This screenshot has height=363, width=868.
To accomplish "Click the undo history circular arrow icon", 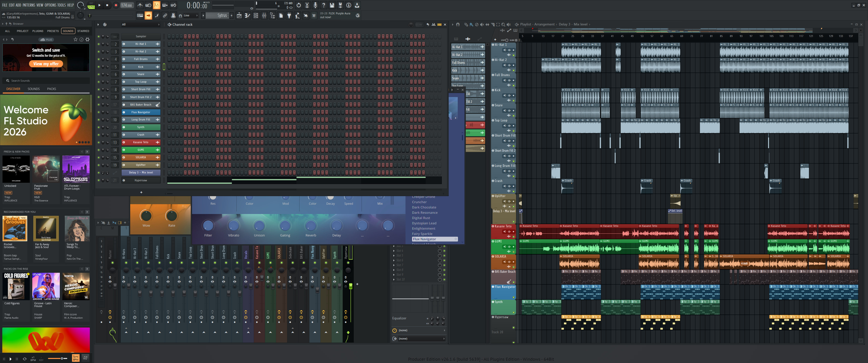I will (299, 5).
